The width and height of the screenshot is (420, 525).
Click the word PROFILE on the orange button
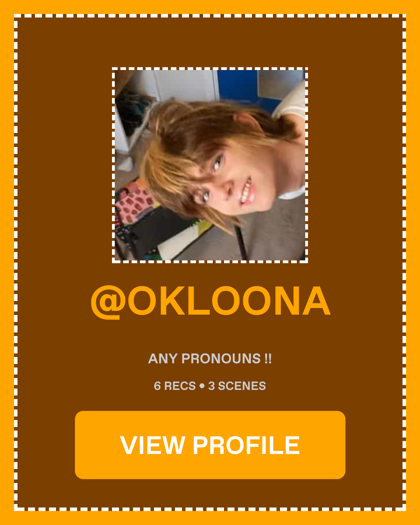246,445
